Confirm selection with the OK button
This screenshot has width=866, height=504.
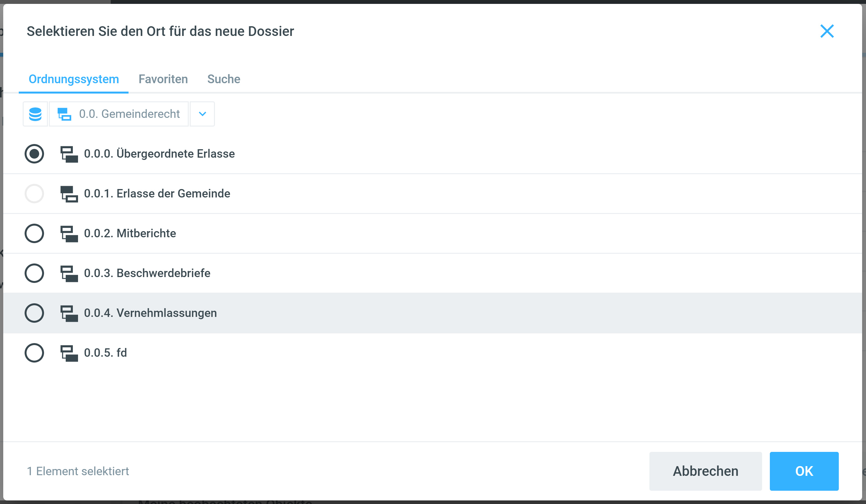804,471
